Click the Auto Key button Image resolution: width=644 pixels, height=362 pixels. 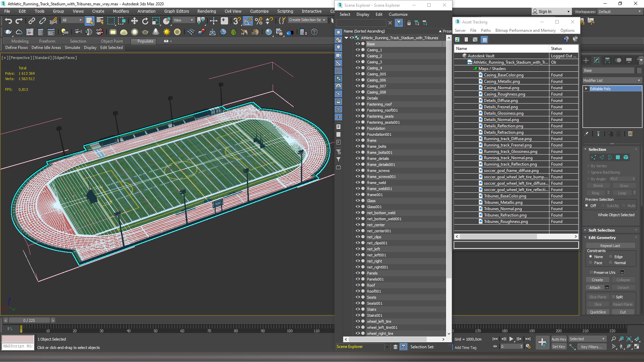[x=558, y=339]
